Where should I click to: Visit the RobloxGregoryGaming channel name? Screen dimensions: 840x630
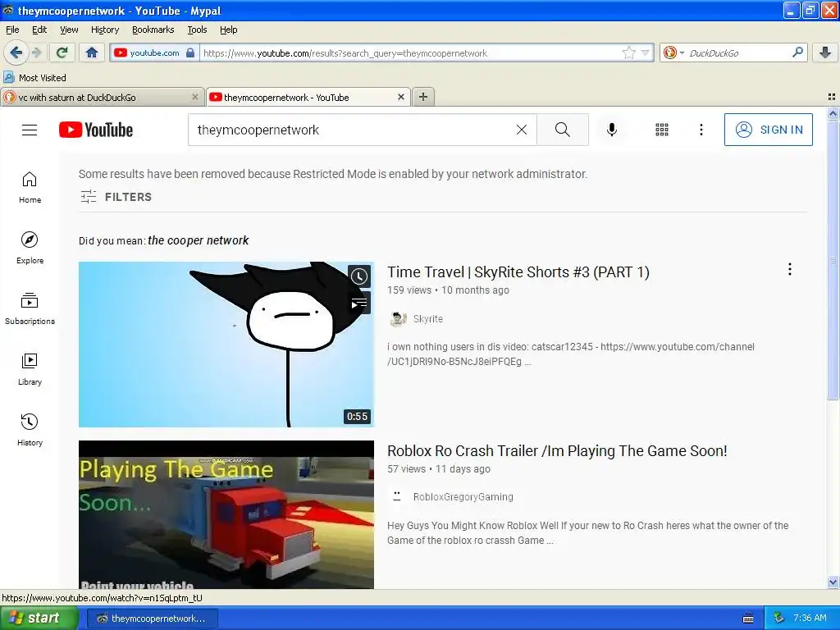click(463, 497)
